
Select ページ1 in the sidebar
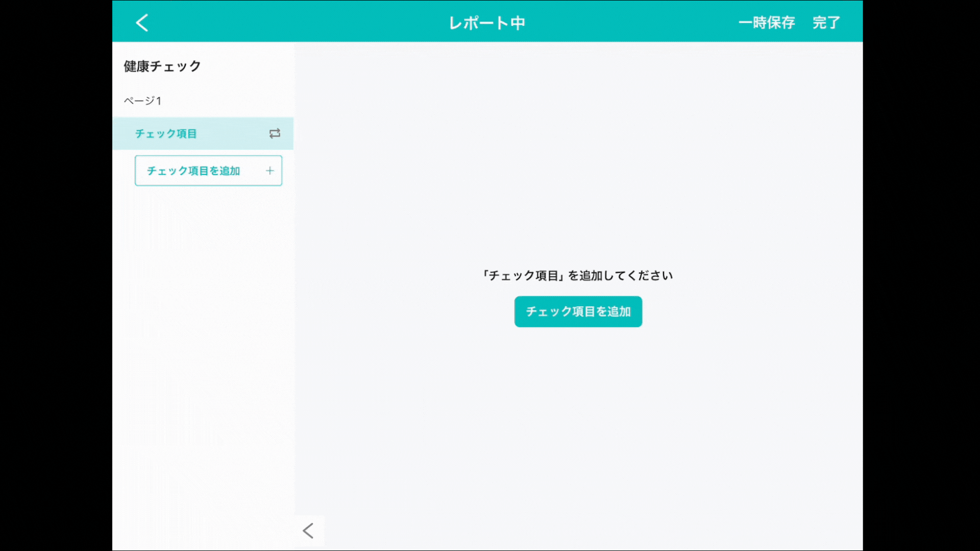tap(143, 101)
